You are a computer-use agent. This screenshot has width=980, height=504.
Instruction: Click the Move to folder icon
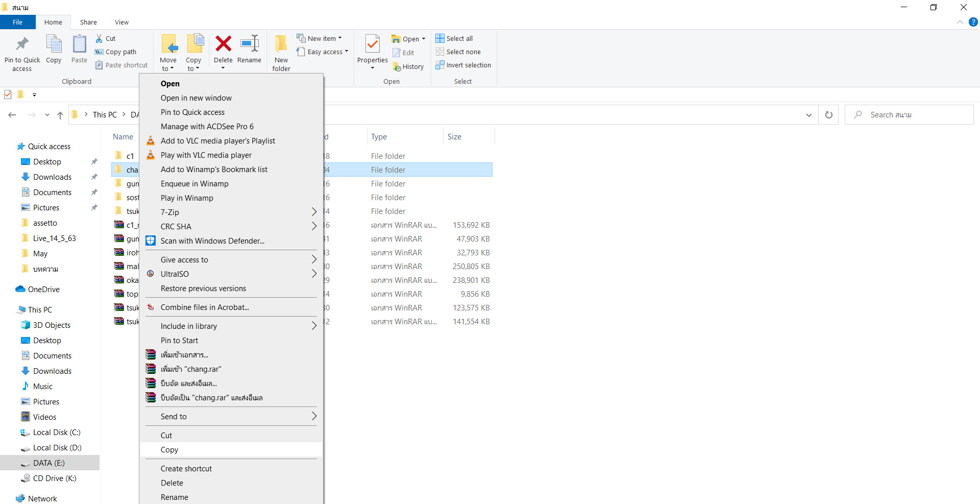click(x=169, y=44)
